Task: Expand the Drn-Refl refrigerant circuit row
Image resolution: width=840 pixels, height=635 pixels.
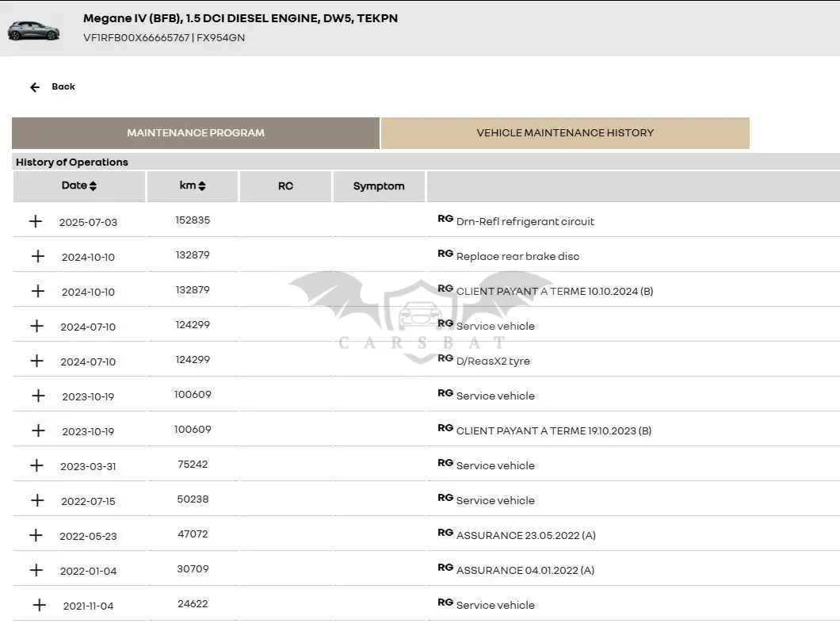Action: click(x=36, y=221)
